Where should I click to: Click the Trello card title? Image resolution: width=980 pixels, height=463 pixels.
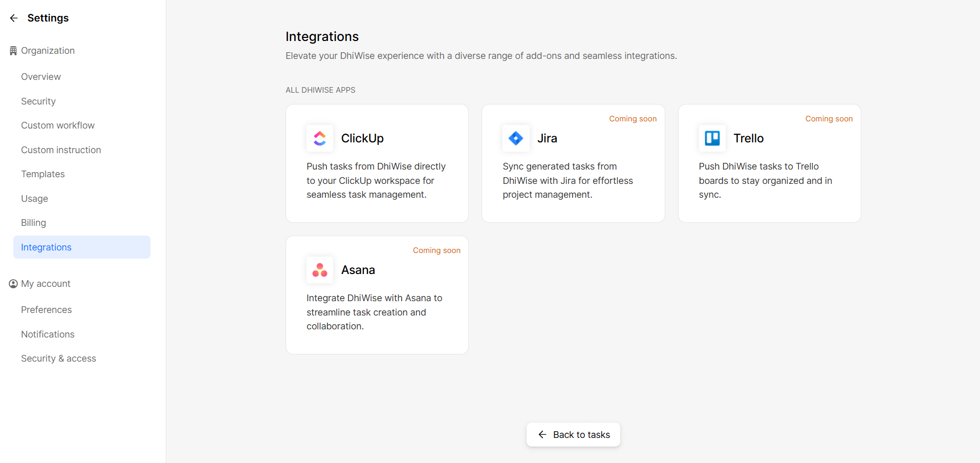(749, 138)
